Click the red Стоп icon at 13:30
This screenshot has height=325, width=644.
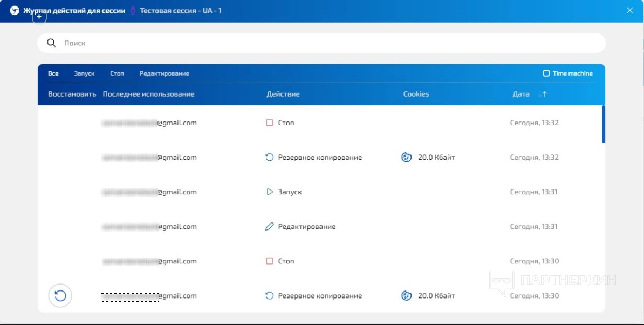pyautogui.click(x=270, y=261)
